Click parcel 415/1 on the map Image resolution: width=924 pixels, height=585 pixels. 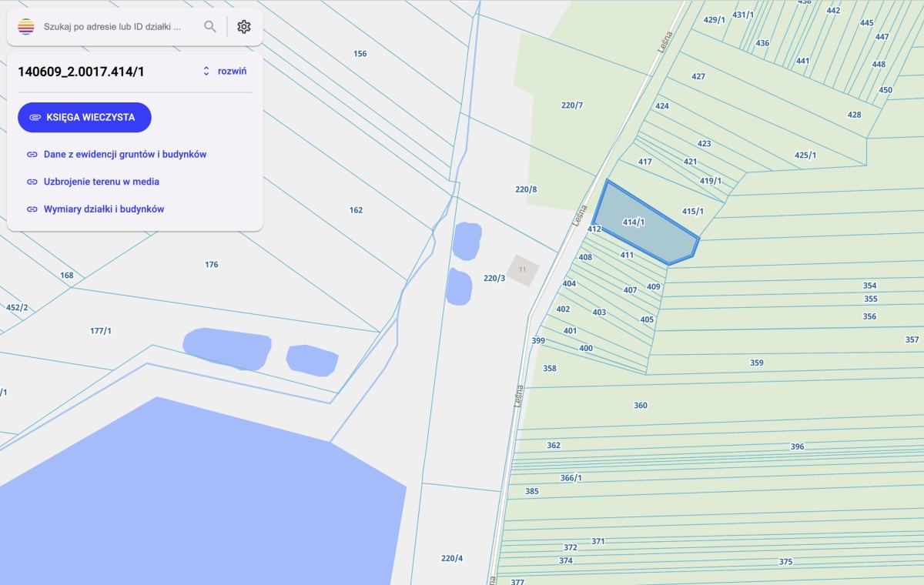[x=693, y=211]
